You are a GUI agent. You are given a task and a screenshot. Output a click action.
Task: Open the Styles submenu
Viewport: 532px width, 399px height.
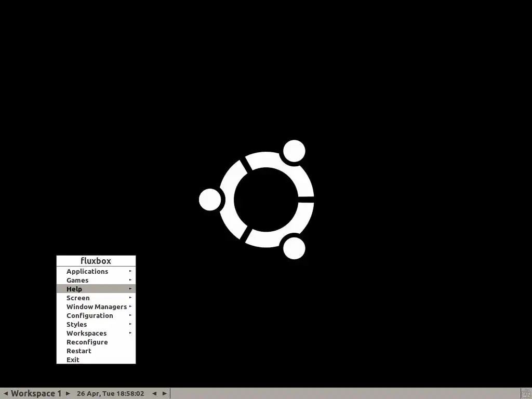tap(96, 324)
